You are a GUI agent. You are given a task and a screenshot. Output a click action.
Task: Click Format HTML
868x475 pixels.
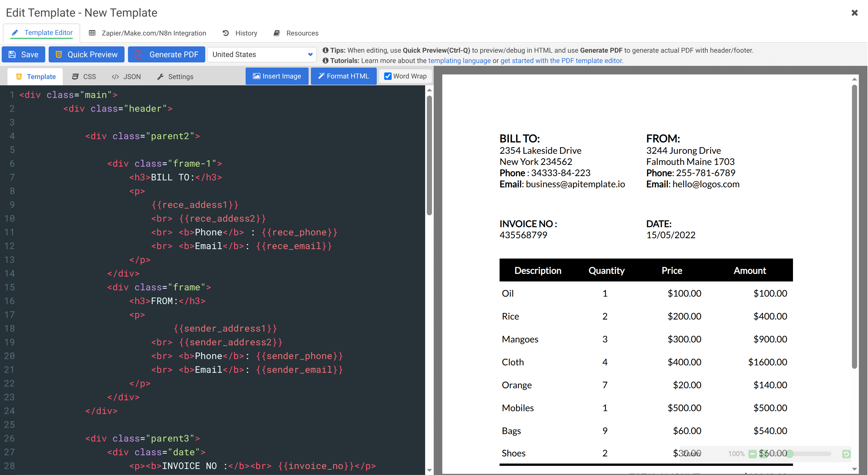[x=343, y=76]
